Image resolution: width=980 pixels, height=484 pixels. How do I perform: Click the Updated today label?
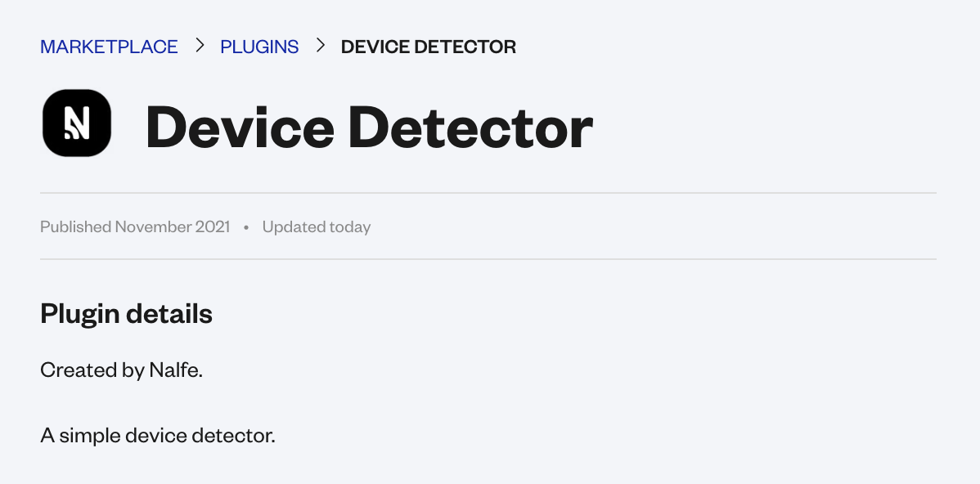coord(317,226)
